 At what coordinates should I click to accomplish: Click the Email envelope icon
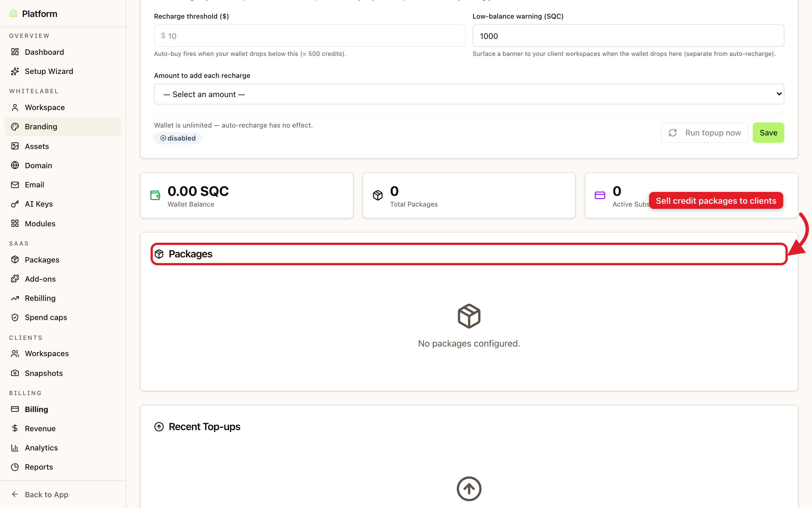[x=15, y=185]
